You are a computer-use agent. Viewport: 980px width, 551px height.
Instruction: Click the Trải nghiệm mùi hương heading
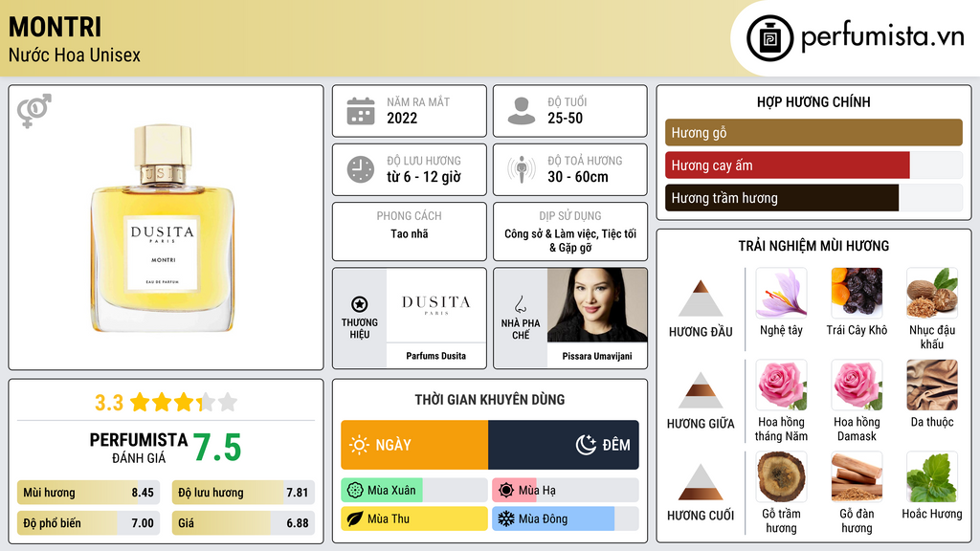[813, 246]
